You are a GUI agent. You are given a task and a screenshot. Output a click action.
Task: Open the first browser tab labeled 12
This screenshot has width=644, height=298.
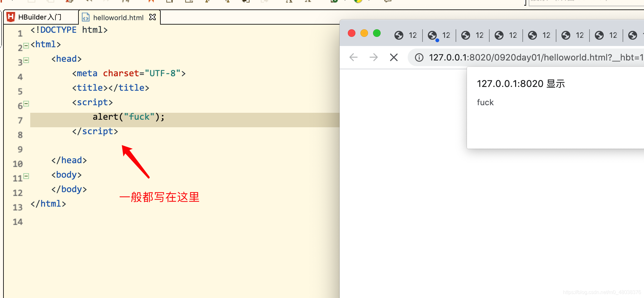tap(406, 35)
